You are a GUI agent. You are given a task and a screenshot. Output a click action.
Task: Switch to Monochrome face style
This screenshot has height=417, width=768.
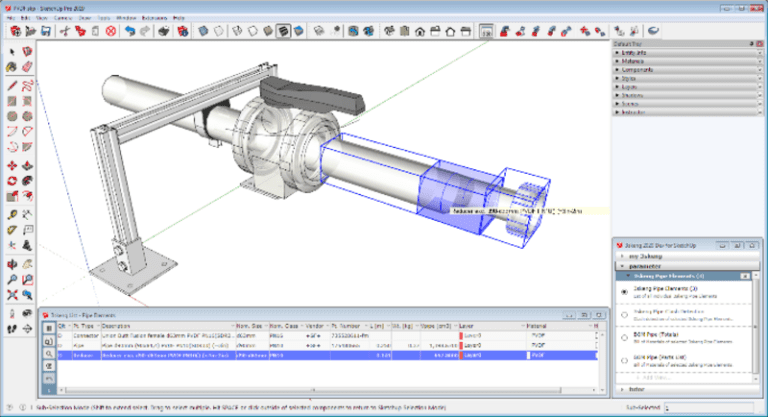click(299, 31)
